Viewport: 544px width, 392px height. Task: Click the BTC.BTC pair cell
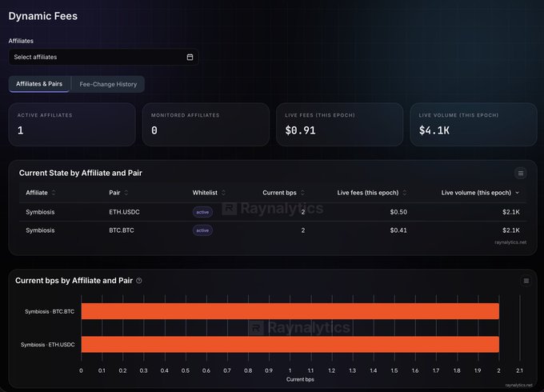[x=122, y=230]
